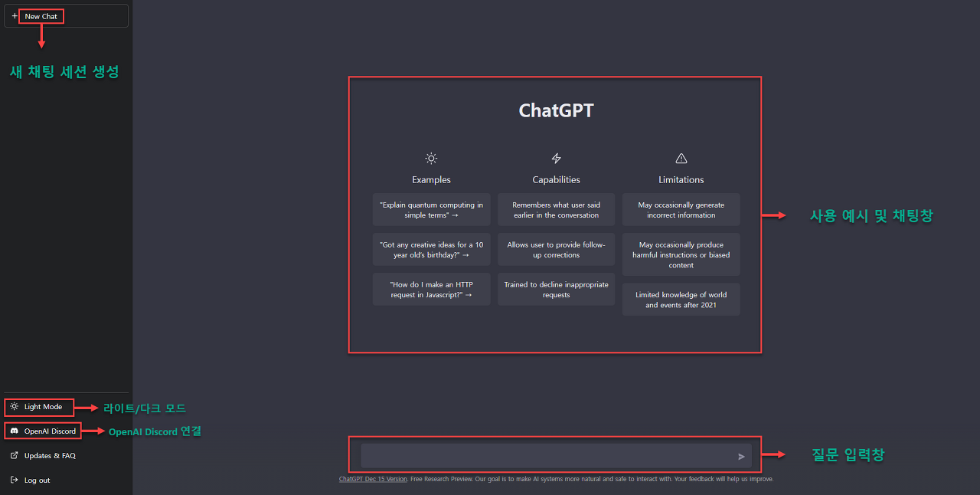Click the sun icon for Light Mode

coord(15,407)
